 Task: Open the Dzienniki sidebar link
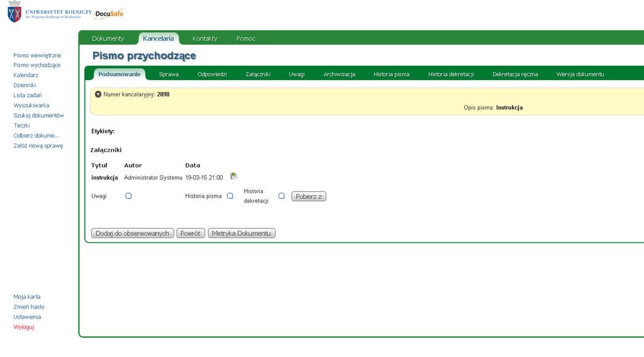point(25,86)
